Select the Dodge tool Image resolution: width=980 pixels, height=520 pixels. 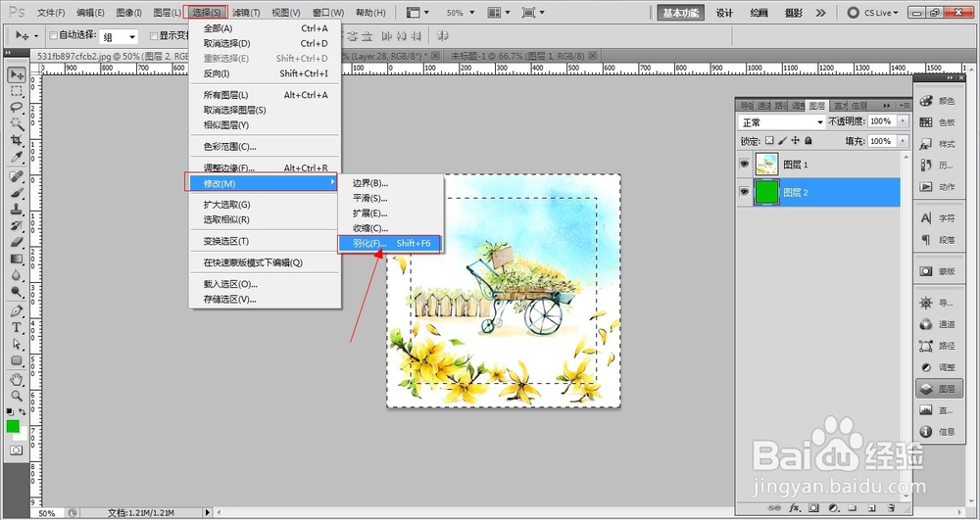point(17,291)
